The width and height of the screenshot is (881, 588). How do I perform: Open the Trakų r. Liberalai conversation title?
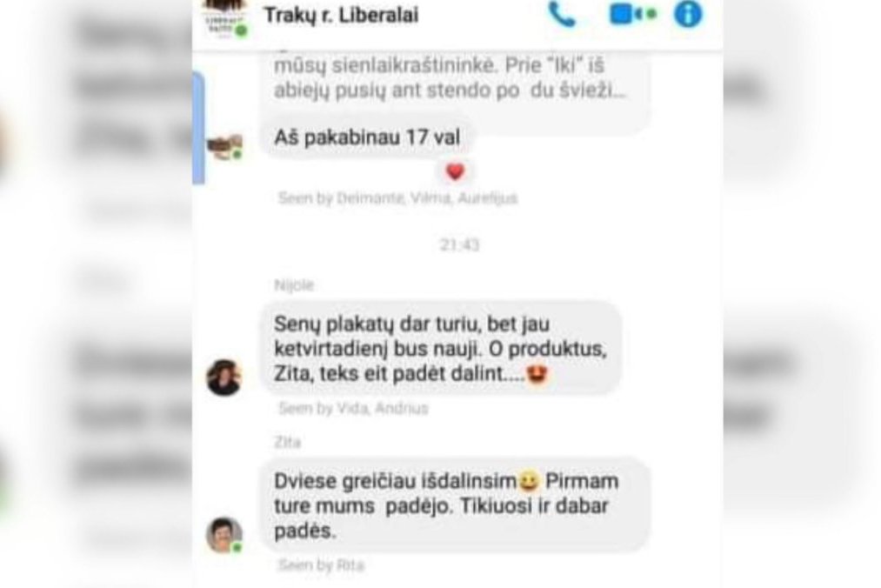point(341,15)
